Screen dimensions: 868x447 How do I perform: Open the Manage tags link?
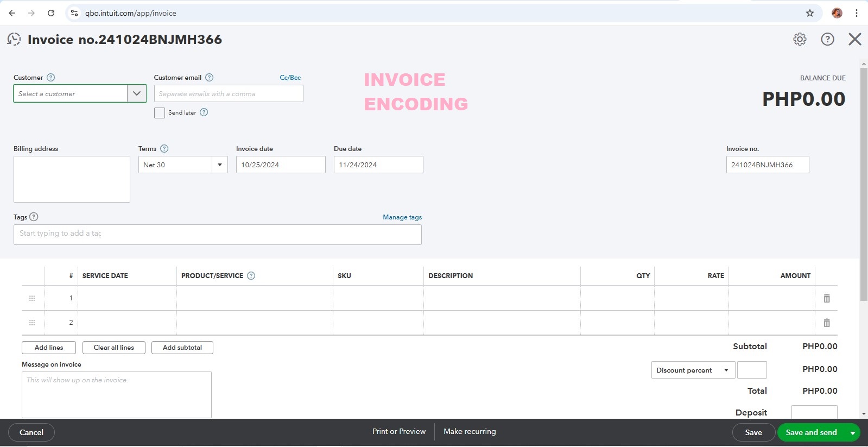(402, 217)
